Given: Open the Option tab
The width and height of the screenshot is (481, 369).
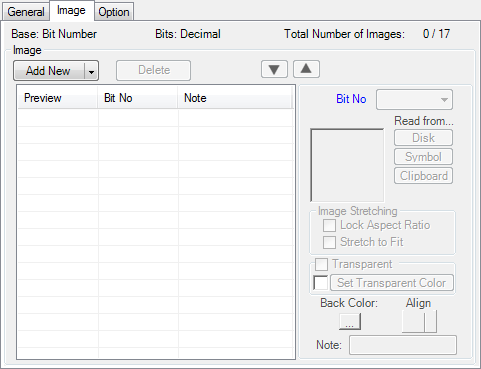Looking at the screenshot, I should point(114,12).
